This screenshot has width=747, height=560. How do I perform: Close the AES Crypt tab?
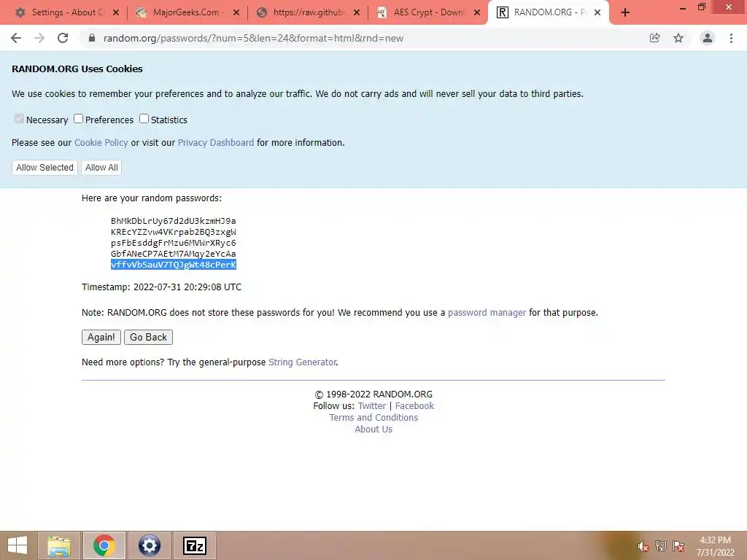[477, 12]
